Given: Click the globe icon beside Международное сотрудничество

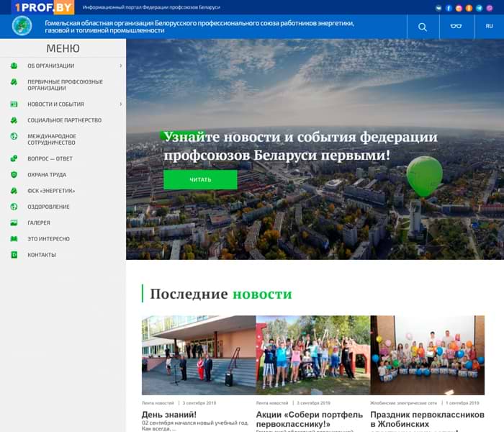Looking at the screenshot, I should coord(14,136).
